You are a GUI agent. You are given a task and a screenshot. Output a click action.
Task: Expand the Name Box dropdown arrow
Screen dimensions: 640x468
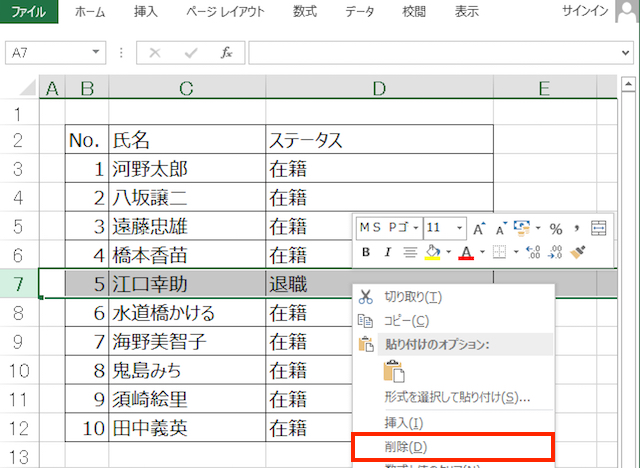96,52
